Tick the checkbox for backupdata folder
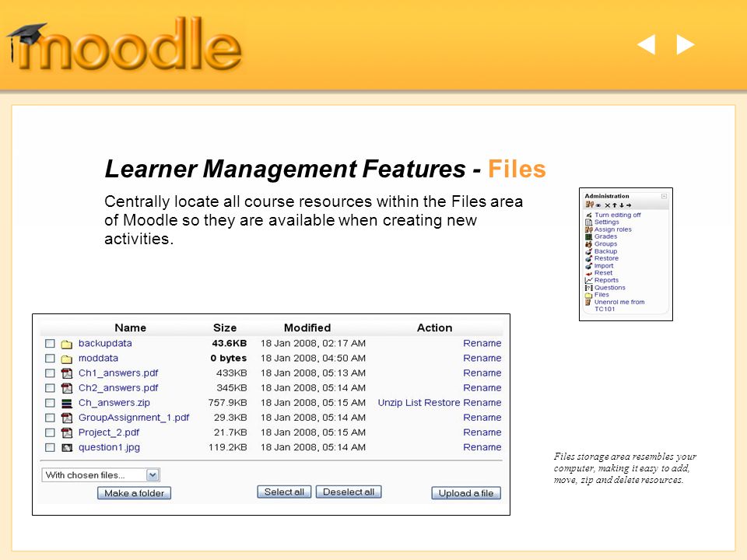Viewport: 747px width, 560px height. (x=50, y=343)
